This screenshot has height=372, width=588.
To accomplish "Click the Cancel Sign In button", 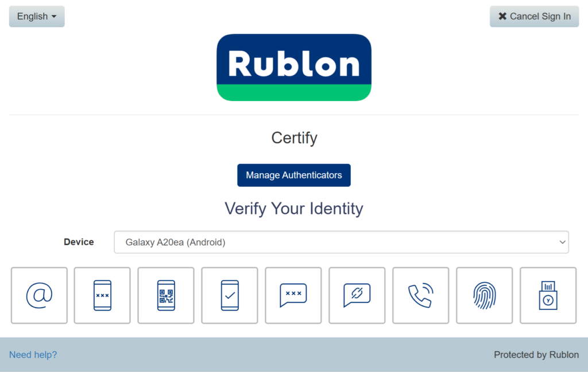I will [534, 17].
